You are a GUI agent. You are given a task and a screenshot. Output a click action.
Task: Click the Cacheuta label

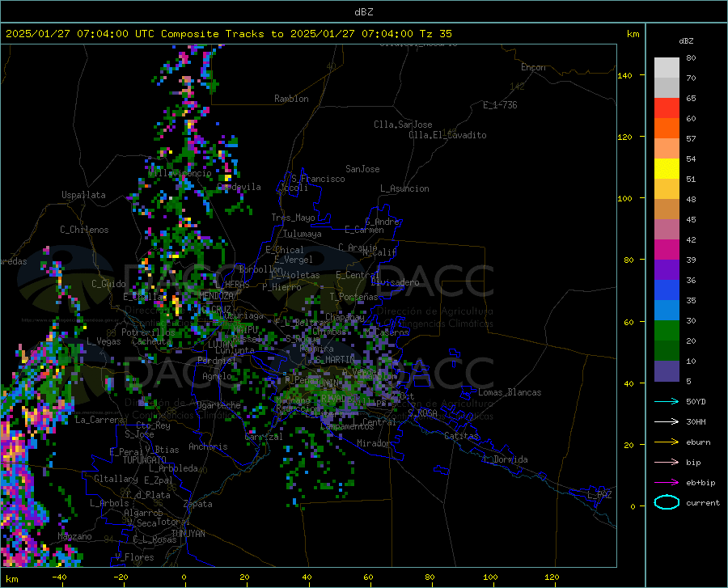(151, 341)
